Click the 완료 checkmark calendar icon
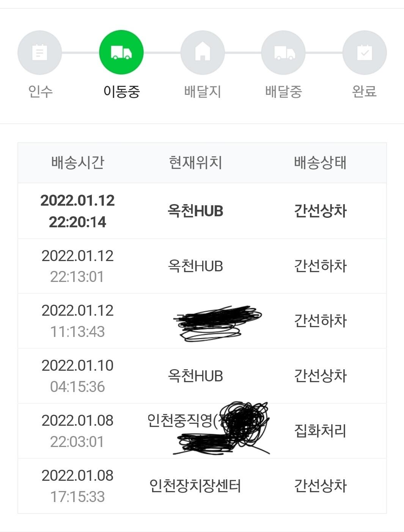The height and width of the screenshot is (532, 404). click(365, 52)
